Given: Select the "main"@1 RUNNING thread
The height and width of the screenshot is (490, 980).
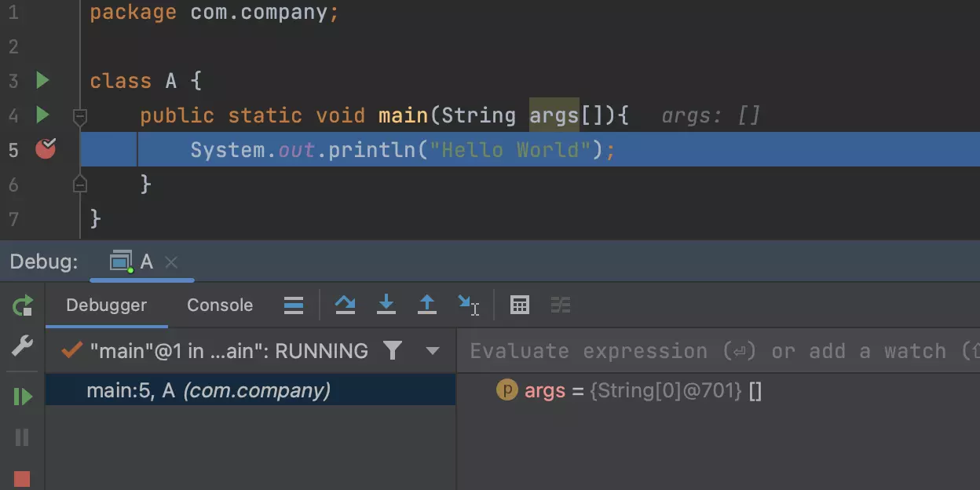Looking at the screenshot, I should (214, 351).
